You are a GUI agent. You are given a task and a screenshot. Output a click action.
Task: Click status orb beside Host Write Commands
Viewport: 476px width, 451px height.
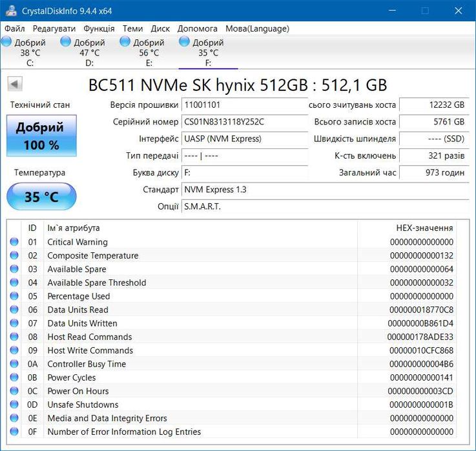pyautogui.click(x=14, y=350)
